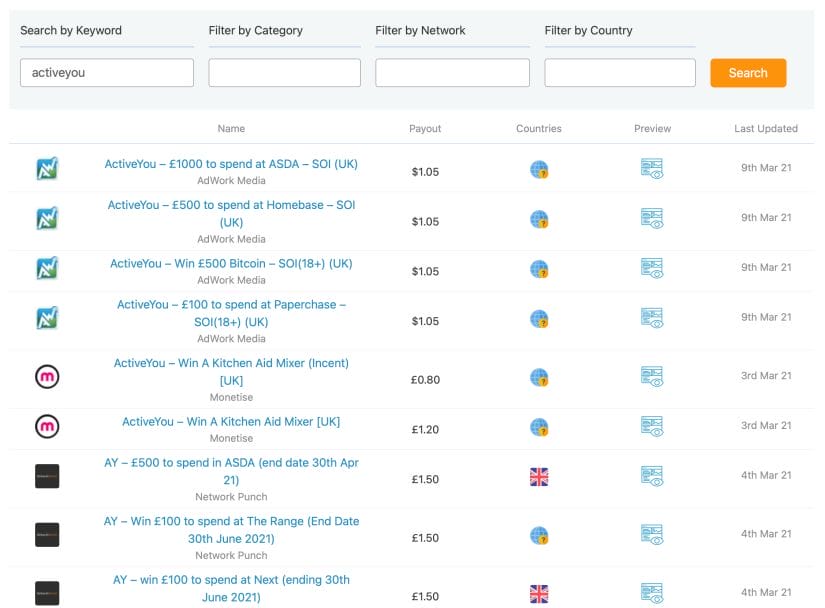
Task: Open preview icon for AY £500 ASDA offer
Action: pyautogui.click(x=652, y=476)
